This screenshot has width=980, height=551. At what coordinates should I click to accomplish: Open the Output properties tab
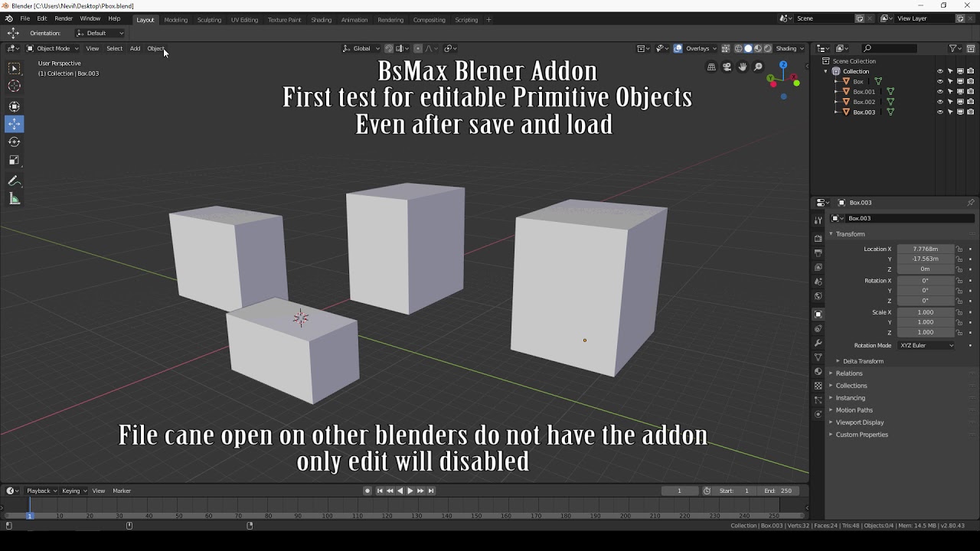[818, 253]
